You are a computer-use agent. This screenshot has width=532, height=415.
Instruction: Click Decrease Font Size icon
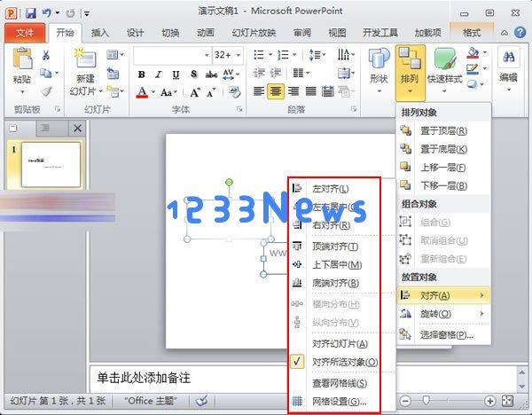[211, 92]
